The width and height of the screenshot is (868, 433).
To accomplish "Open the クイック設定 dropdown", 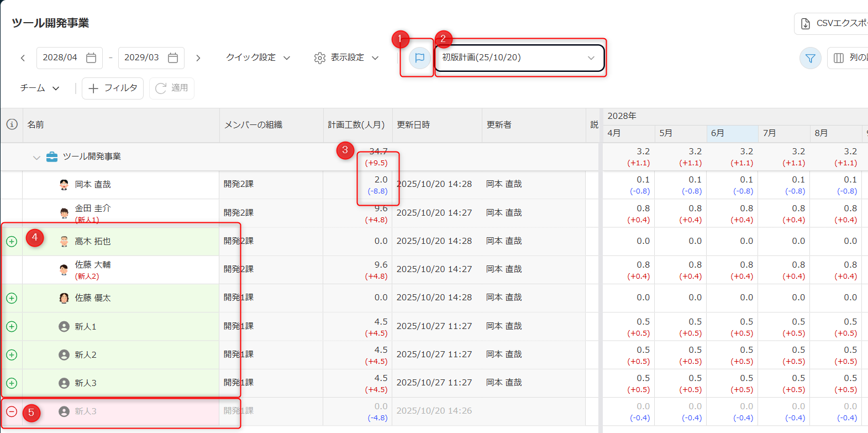I will point(258,58).
